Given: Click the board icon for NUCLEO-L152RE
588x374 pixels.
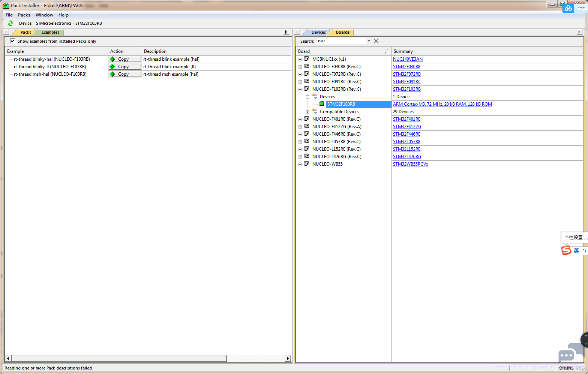Looking at the screenshot, I should pos(307,149).
